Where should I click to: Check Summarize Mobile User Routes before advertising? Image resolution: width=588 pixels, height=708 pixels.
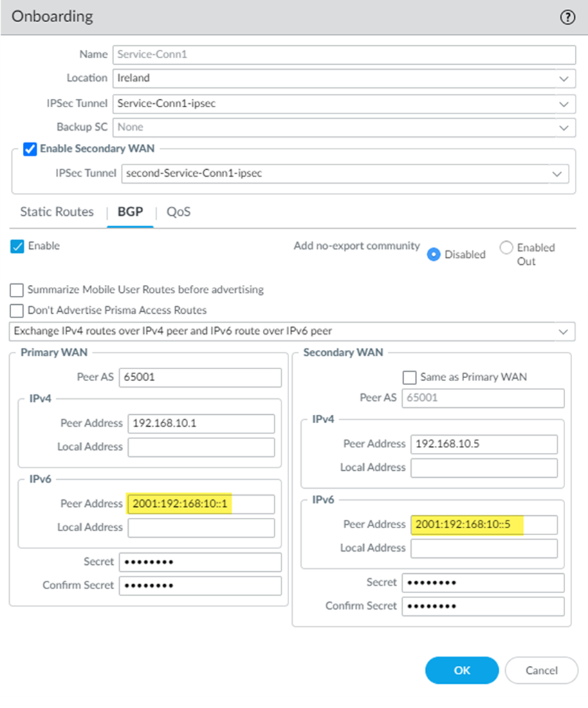(17, 290)
